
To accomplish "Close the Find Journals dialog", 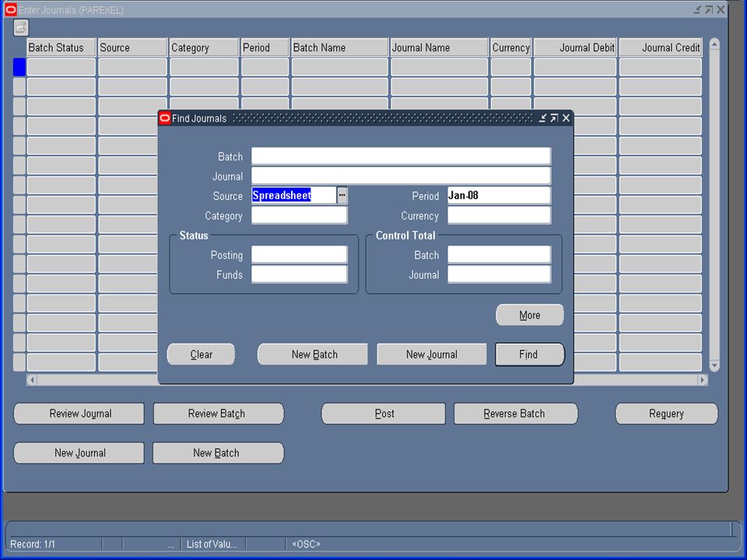I will coord(566,118).
